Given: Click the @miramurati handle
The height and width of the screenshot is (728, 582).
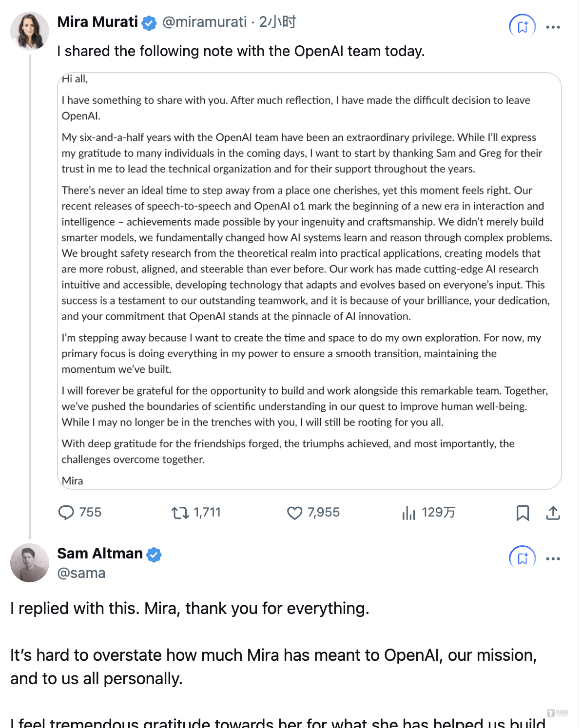Looking at the screenshot, I should (x=204, y=22).
